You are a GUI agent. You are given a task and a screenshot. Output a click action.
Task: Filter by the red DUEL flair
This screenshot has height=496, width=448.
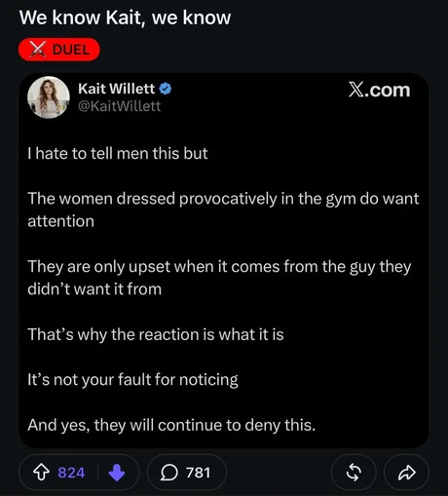(59, 50)
